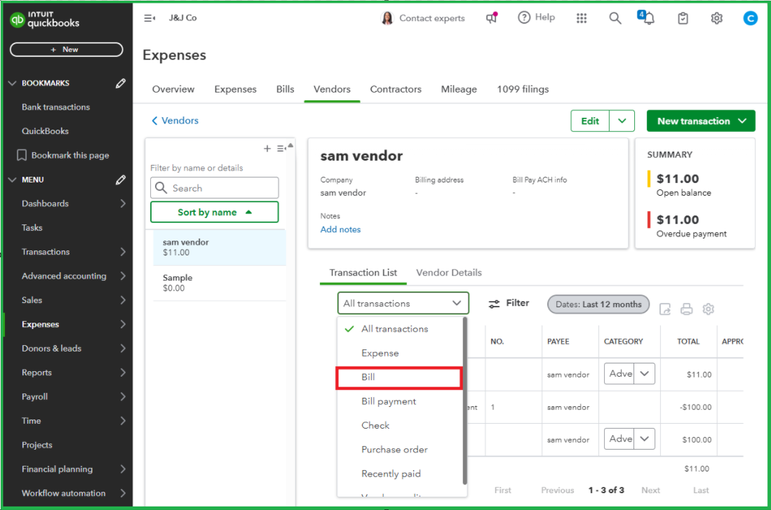Image resolution: width=771 pixels, height=510 pixels.
Task: Select Check from the dropdown list
Action: point(400,425)
